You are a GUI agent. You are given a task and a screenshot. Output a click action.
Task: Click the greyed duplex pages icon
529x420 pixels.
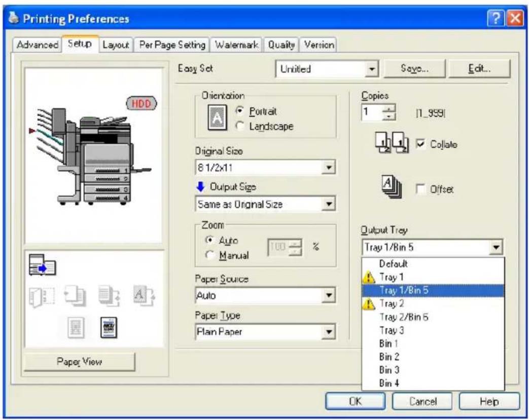click(75, 296)
